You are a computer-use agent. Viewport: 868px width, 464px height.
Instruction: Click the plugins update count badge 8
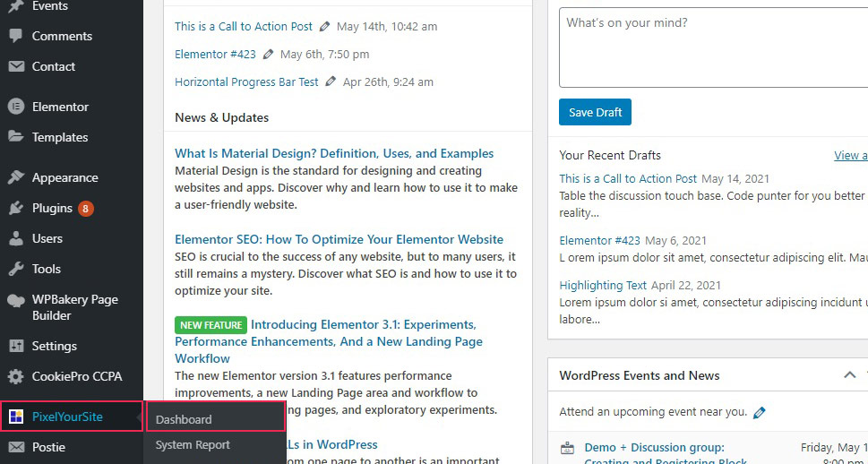click(x=85, y=208)
